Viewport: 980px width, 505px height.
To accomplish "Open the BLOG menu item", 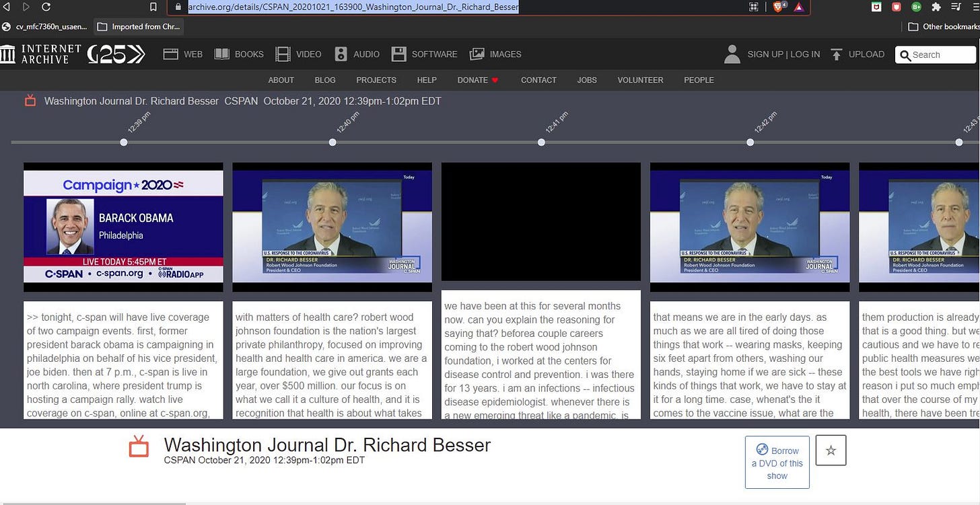I will tap(325, 80).
